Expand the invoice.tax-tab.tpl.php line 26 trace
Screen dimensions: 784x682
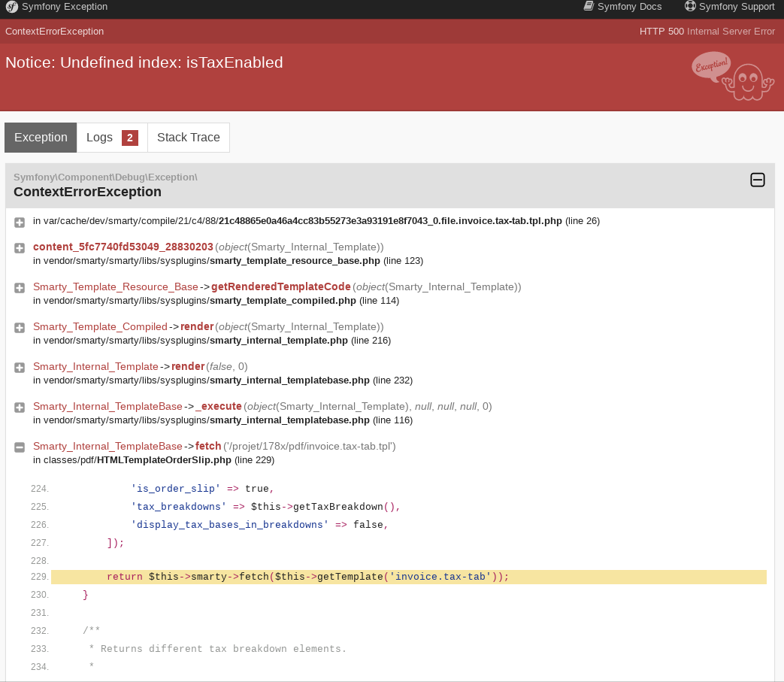point(20,223)
